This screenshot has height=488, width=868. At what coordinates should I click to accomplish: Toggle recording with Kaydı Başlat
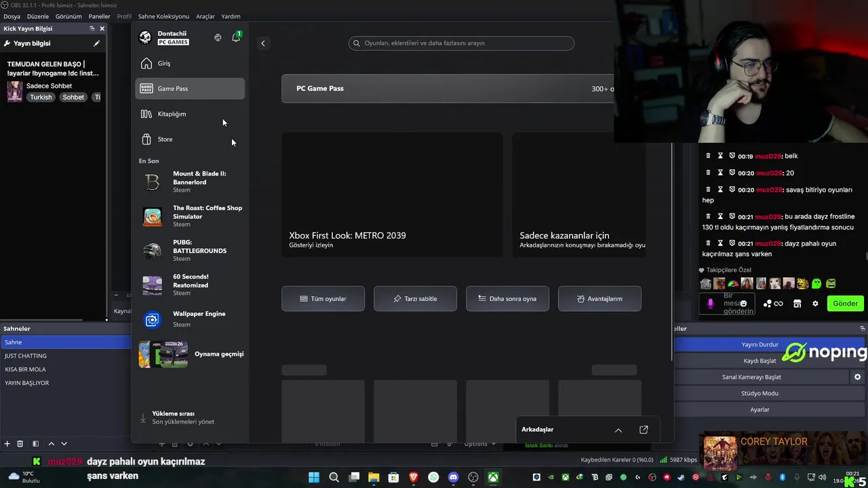click(759, 361)
